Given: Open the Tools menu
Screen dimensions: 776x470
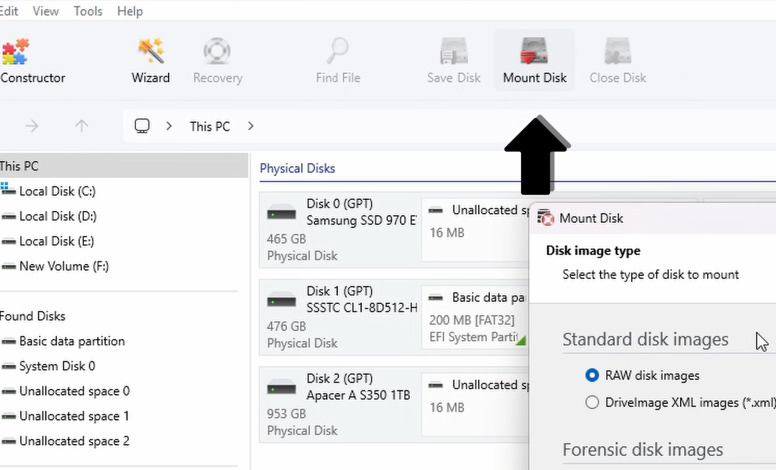Looking at the screenshot, I should tap(88, 11).
